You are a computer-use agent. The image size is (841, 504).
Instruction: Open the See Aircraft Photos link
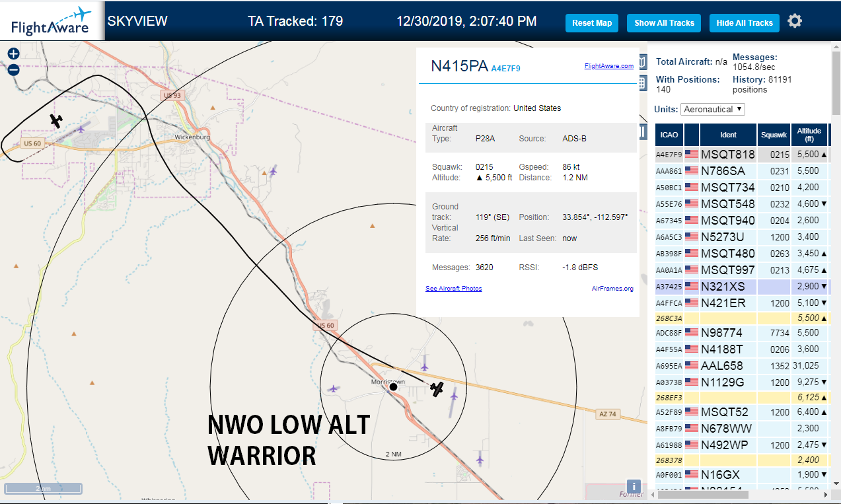pyautogui.click(x=454, y=289)
